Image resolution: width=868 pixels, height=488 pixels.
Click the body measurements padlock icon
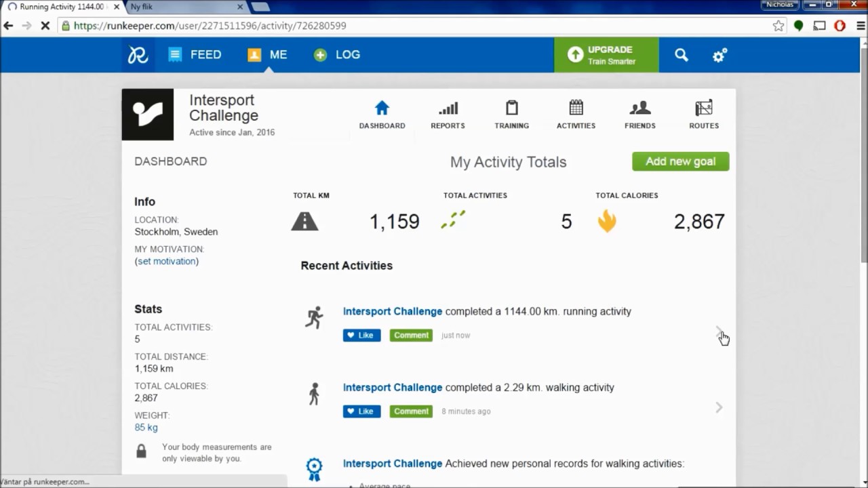(141, 451)
